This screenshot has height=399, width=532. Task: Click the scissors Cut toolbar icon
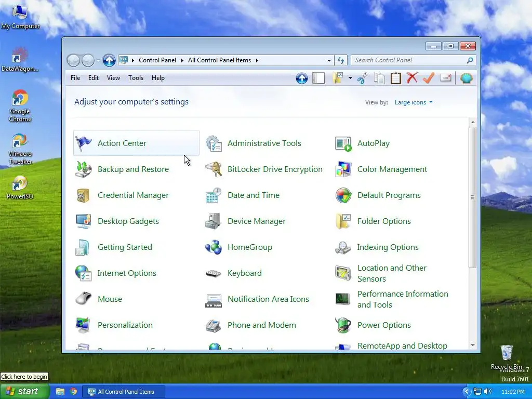(x=363, y=78)
